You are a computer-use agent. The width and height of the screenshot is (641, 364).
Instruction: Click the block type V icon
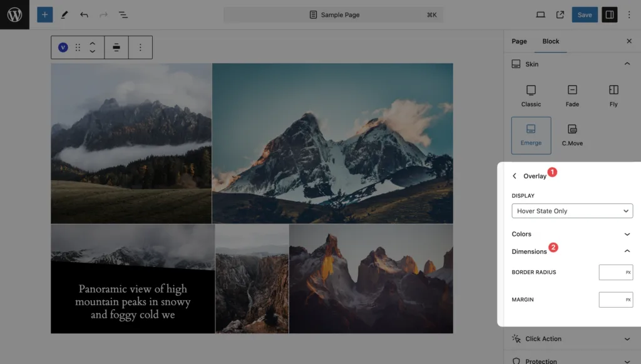pyautogui.click(x=63, y=48)
